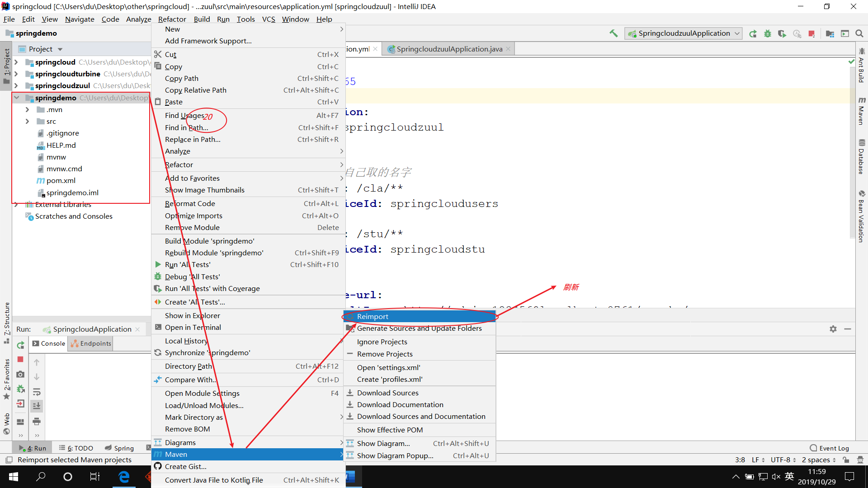Open the Spring tool window tab
The height and width of the screenshot is (488, 868).
point(119,448)
